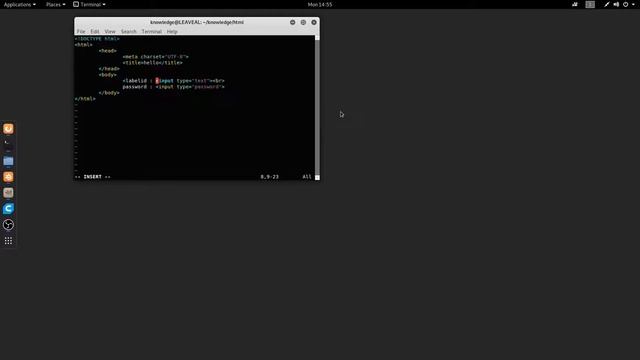640x360 pixels.
Task: Close the terminal window
Action: (x=314, y=22)
